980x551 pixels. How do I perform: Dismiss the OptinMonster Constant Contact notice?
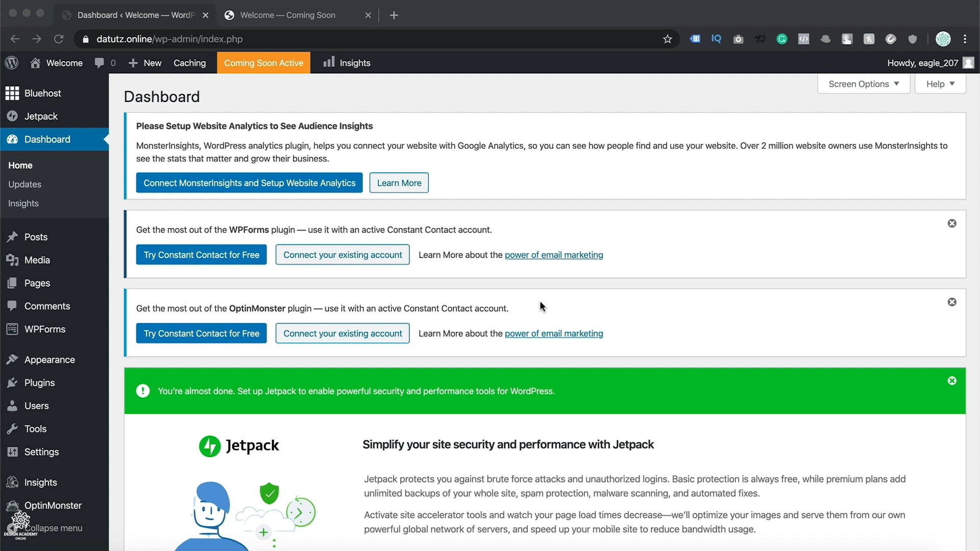[952, 302]
